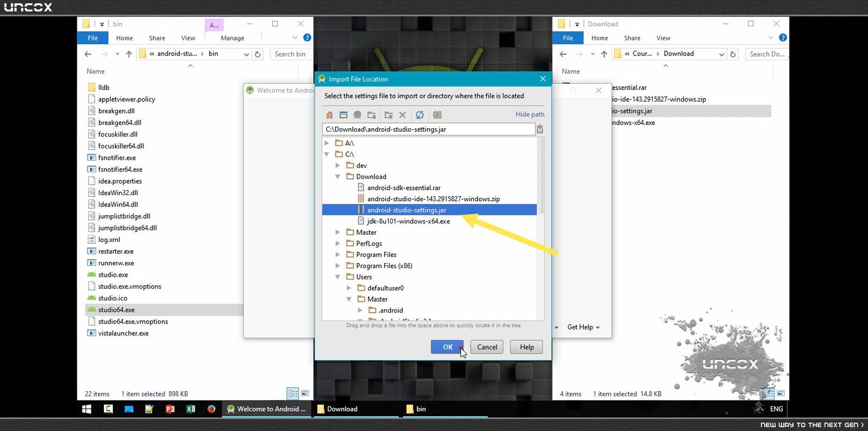868x431 pixels.
Task: Open Windows Start menu
Action: click(x=86, y=409)
